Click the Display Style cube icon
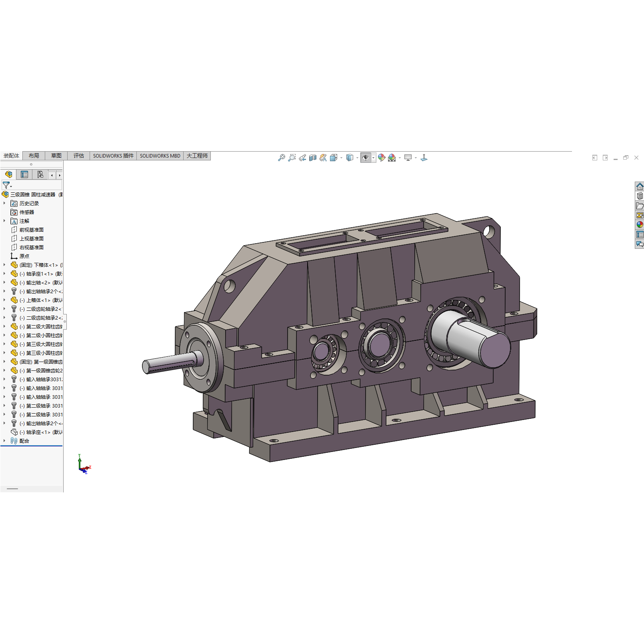644x644 pixels. [350, 158]
